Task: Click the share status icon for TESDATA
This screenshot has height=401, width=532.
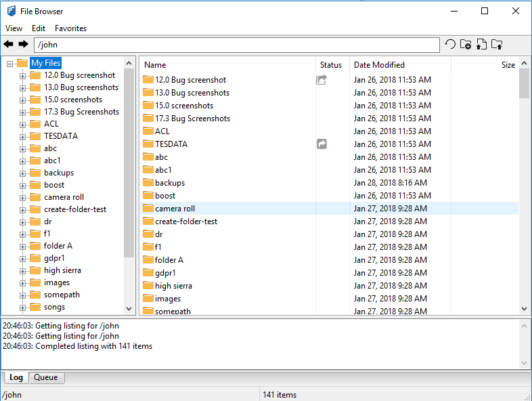Action: click(x=322, y=144)
